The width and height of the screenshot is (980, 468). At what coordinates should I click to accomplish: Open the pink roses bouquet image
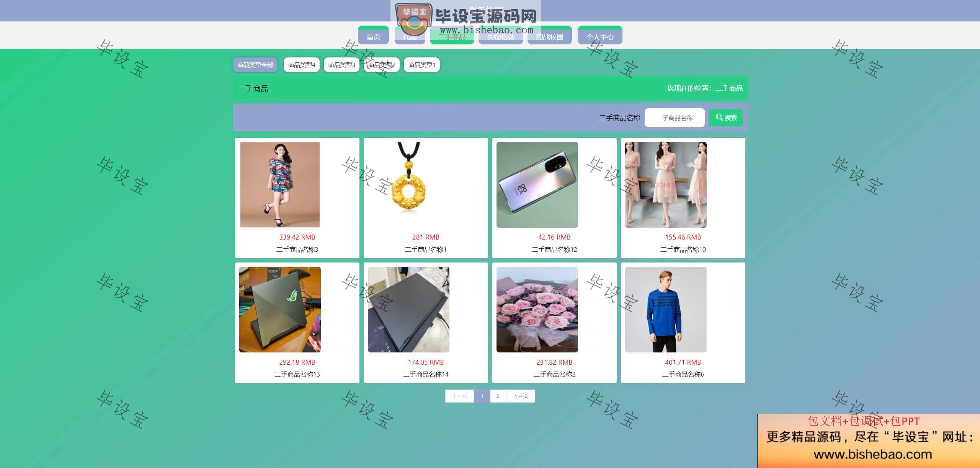(x=537, y=310)
